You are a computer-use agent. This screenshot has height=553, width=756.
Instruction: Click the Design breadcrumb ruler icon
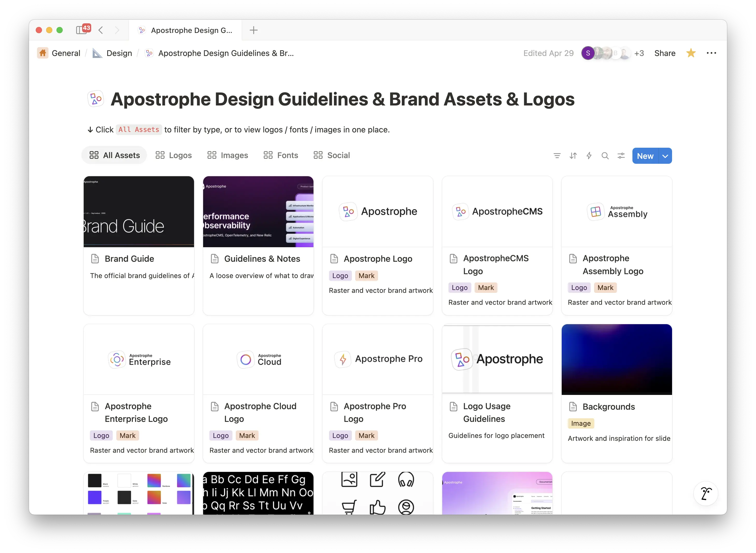tap(97, 53)
